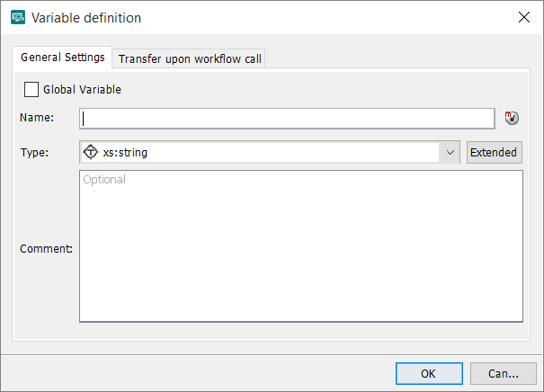544x392 pixels.
Task: Confirm with the OK button
Action: tap(429, 373)
